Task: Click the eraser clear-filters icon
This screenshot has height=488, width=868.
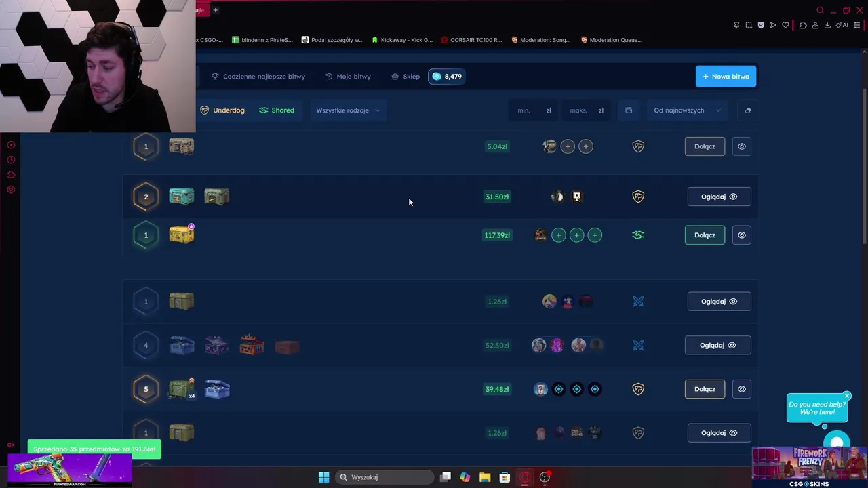Action: (x=748, y=110)
